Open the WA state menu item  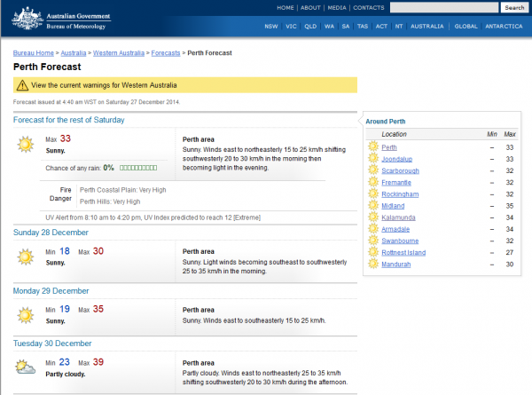(x=331, y=27)
